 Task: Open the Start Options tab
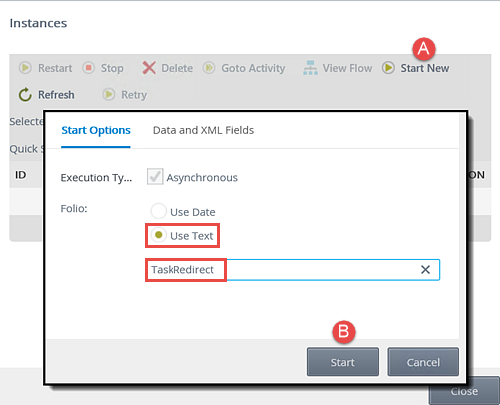coord(96,130)
